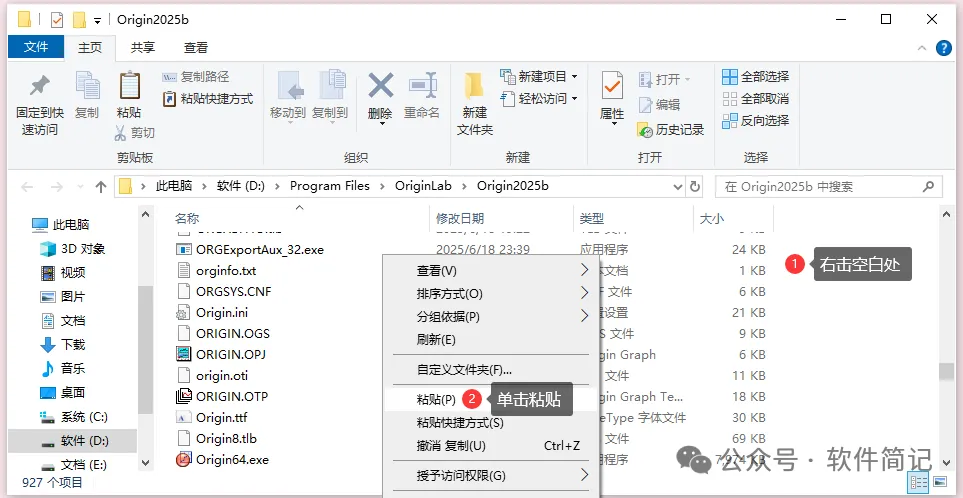Click Program Files in address breadcrumb
This screenshot has width=963, height=498.
[330, 186]
